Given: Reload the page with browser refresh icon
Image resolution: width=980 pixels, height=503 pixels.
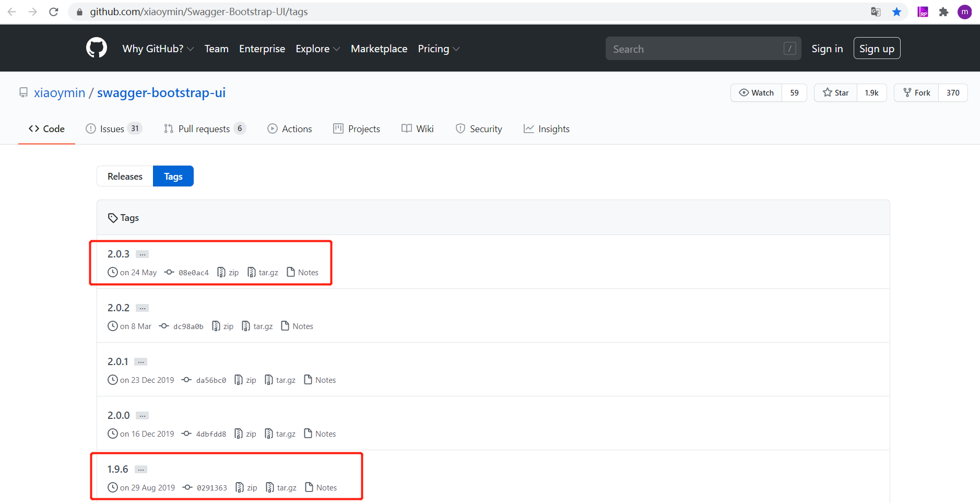Looking at the screenshot, I should click(x=54, y=11).
